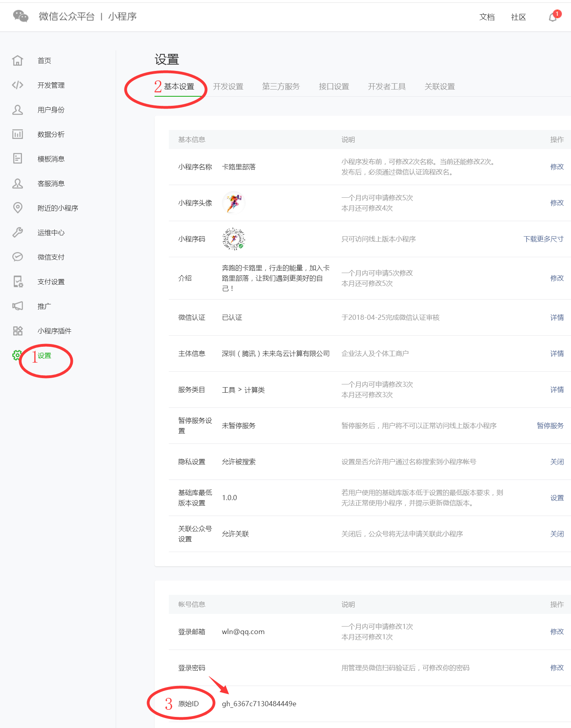Image resolution: width=571 pixels, height=728 pixels.
Task: Open the 开发者工具 tab
Action: (x=386, y=86)
